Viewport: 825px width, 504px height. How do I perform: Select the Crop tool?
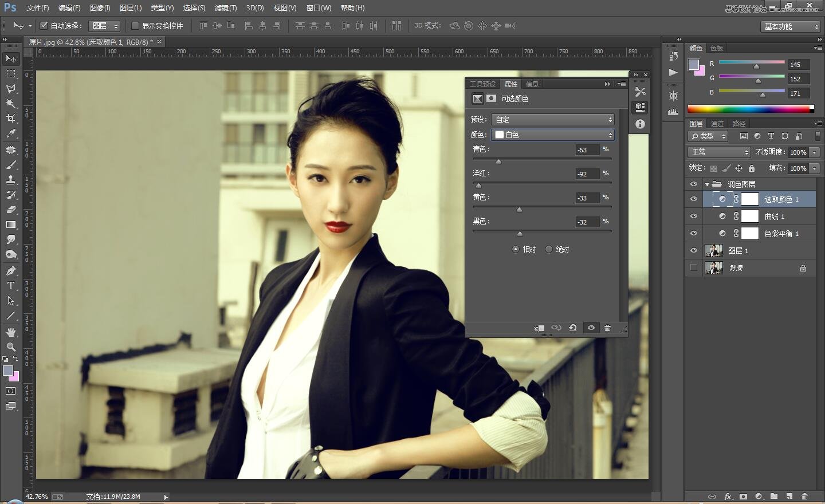[x=10, y=119]
